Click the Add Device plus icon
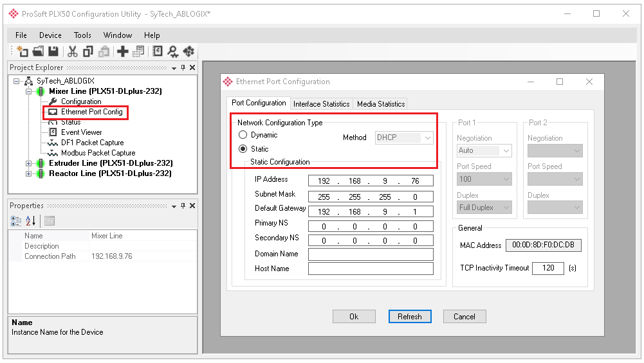 point(122,51)
